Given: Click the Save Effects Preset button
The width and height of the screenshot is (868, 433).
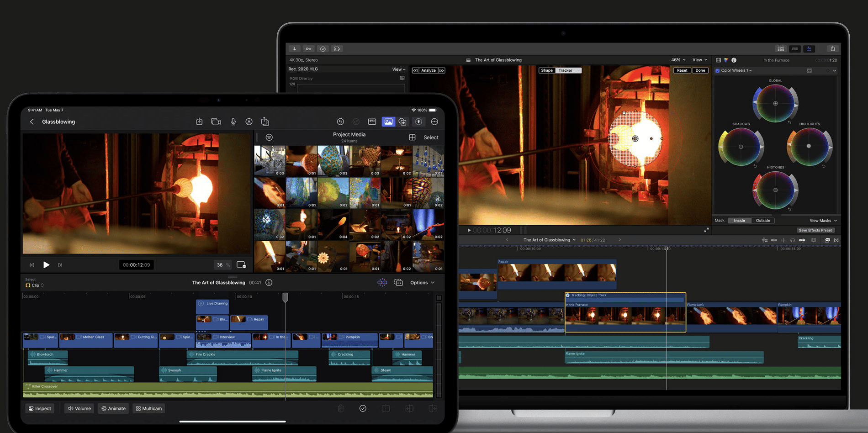Looking at the screenshot, I should pos(815,230).
